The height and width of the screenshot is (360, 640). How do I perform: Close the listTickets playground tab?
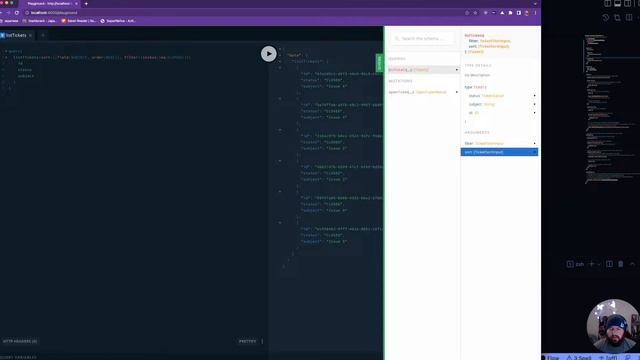pos(31,36)
